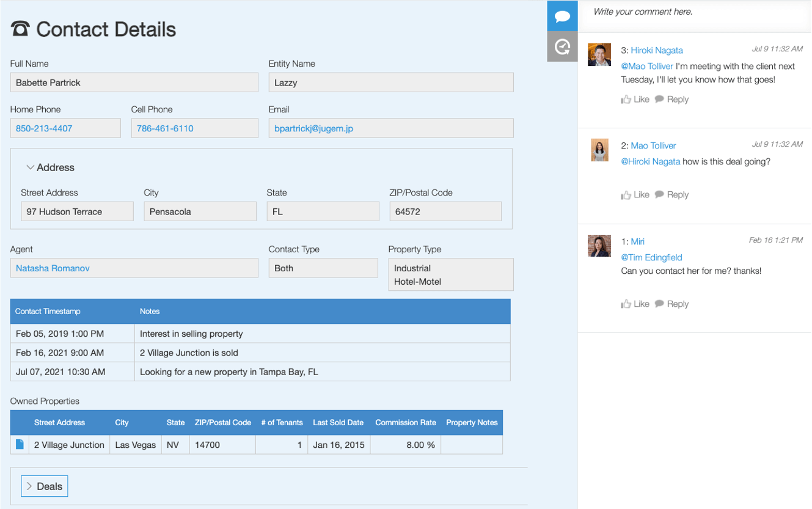Image resolution: width=812 pixels, height=509 pixels.
Task: Expand the Deals section
Action: (x=45, y=486)
